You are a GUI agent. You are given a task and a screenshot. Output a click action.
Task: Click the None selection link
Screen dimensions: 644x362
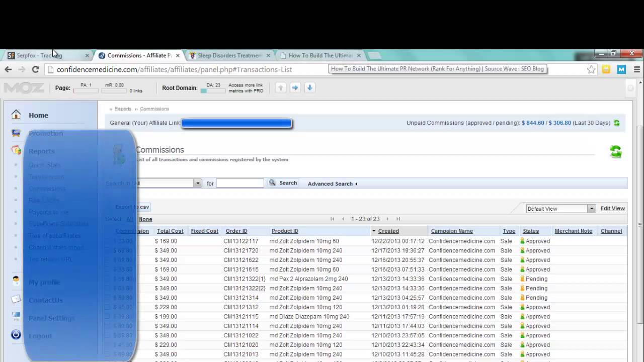(145, 219)
